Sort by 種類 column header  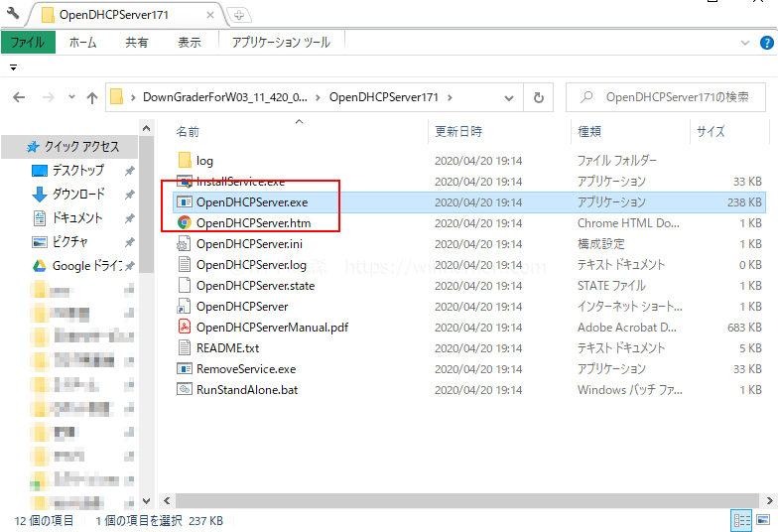point(589,131)
